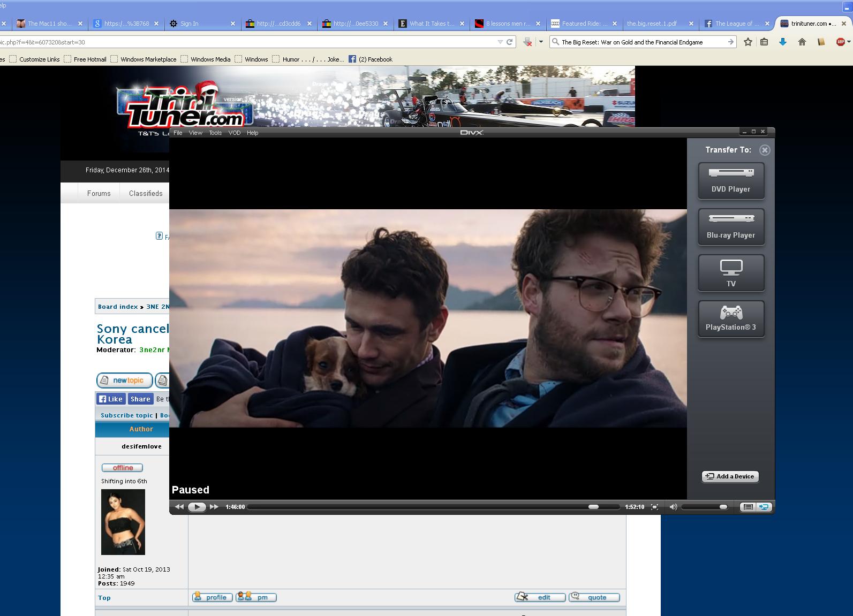This screenshot has width=853, height=616.
Task: Show bookmarks list icon
Action: (764, 42)
